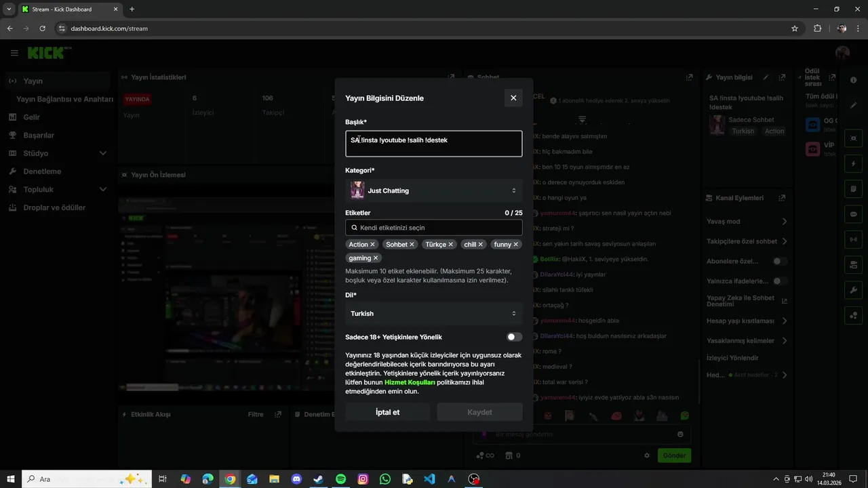Expand the Stüdyo sidebar section
868x488 pixels.
tap(58, 153)
